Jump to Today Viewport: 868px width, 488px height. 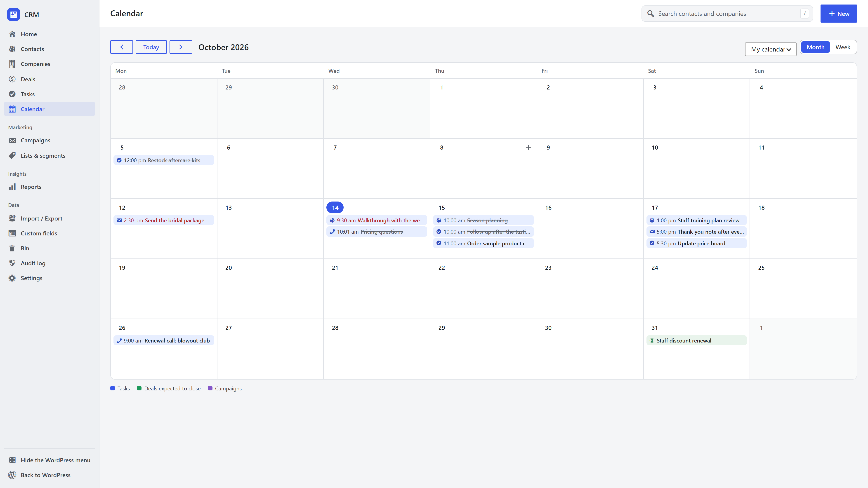[x=151, y=47]
